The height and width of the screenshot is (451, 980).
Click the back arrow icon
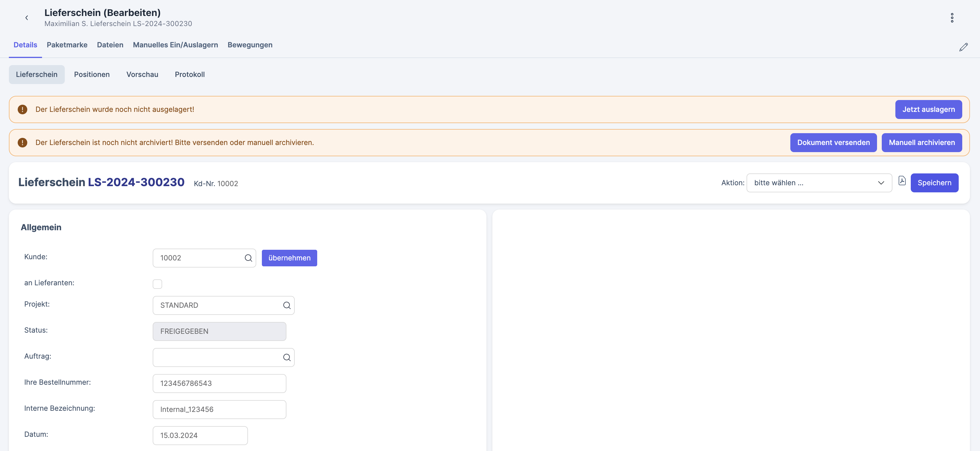tap(27, 18)
